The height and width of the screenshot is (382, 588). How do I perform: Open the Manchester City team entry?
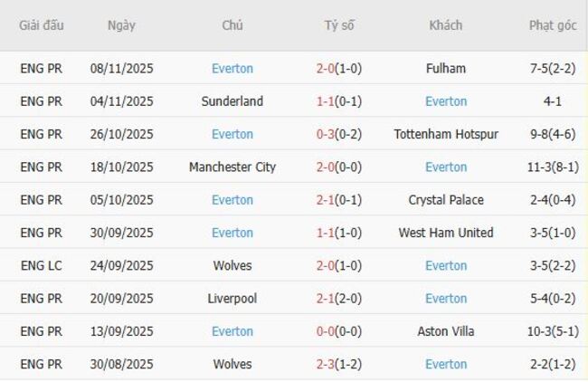tap(232, 167)
